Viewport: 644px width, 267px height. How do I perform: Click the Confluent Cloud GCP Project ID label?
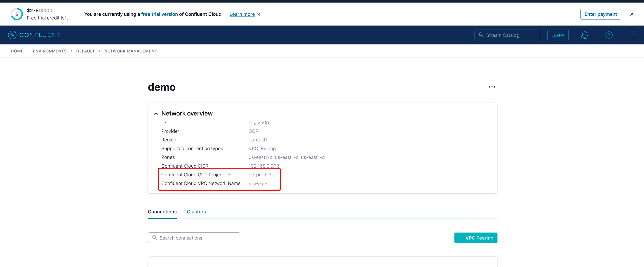pos(195,175)
